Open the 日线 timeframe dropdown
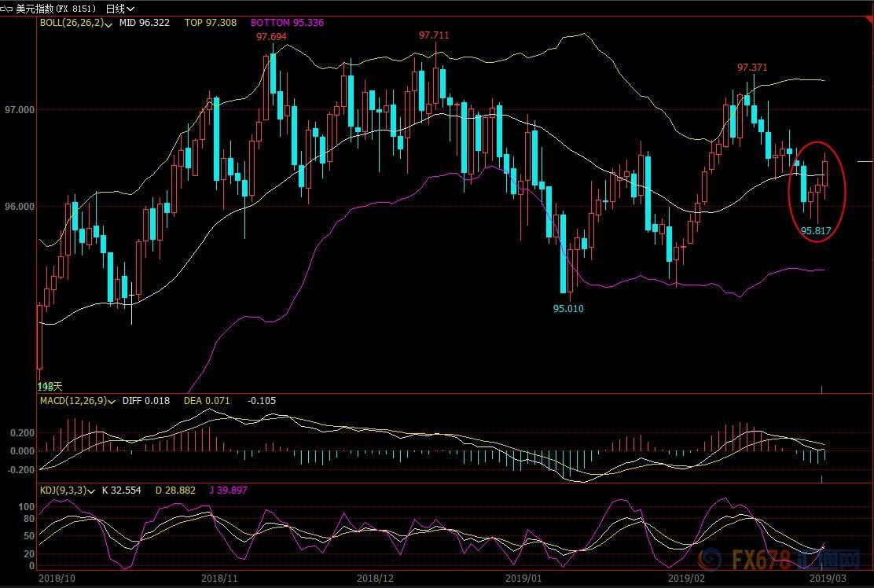Viewport: 874px width, 588px height. [119, 8]
